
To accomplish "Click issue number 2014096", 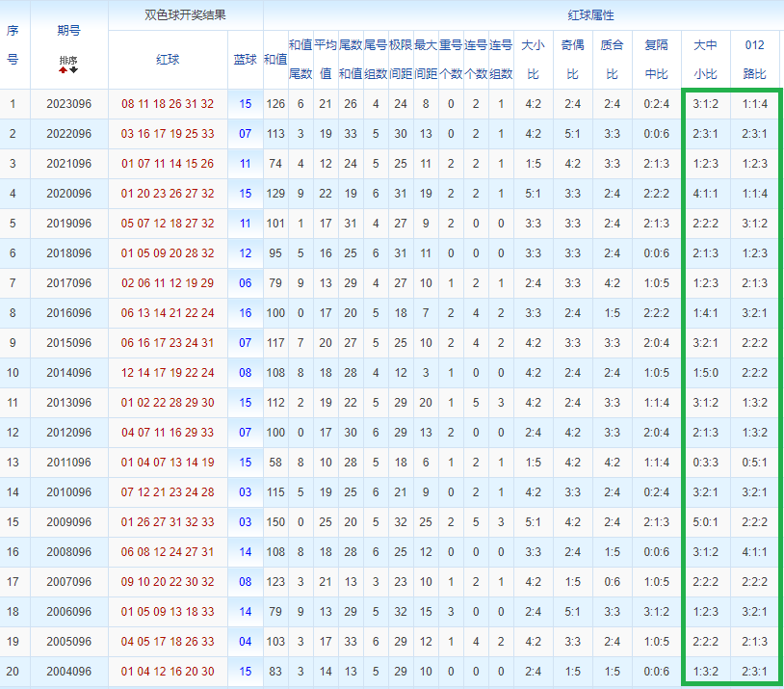I will [69, 373].
